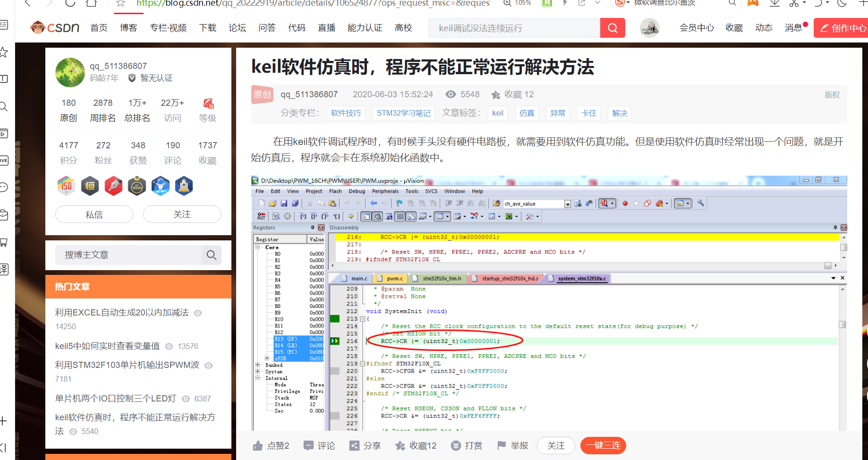
Task: Click the Keil µVision screenshot image
Action: [549, 303]
